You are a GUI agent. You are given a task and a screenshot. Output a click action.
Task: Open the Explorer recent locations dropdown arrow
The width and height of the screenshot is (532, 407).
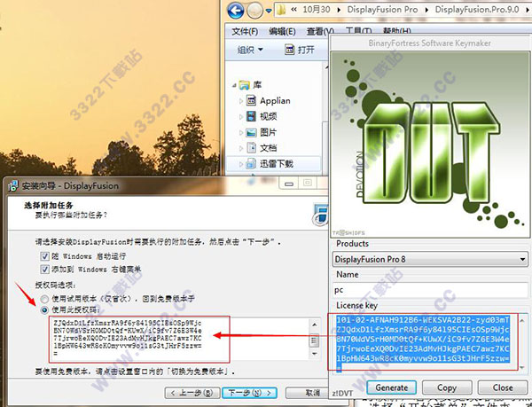coord(269,12)
